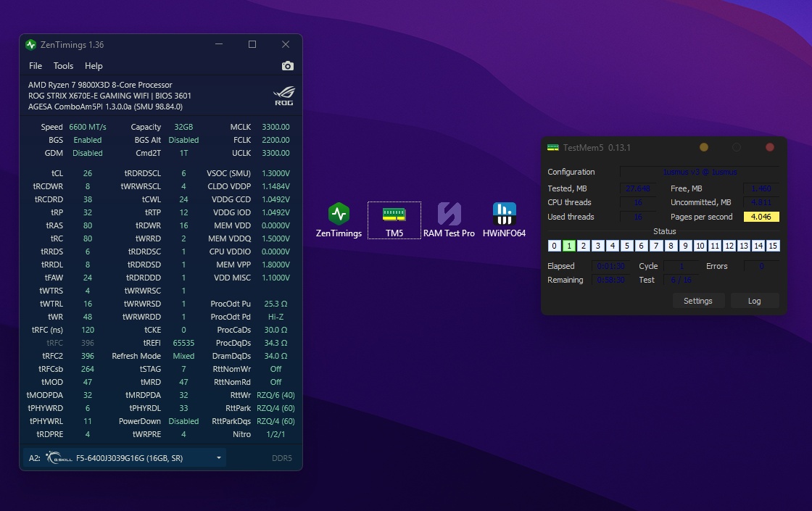
Task: Click the RAM Test Pro desktop icon
Action: tap(449, 220)
